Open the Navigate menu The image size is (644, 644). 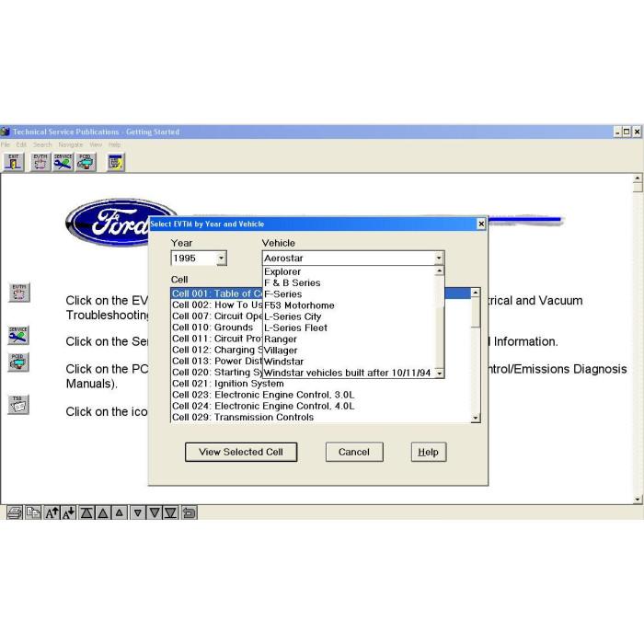pyautogui.click(x=71, y=144)
